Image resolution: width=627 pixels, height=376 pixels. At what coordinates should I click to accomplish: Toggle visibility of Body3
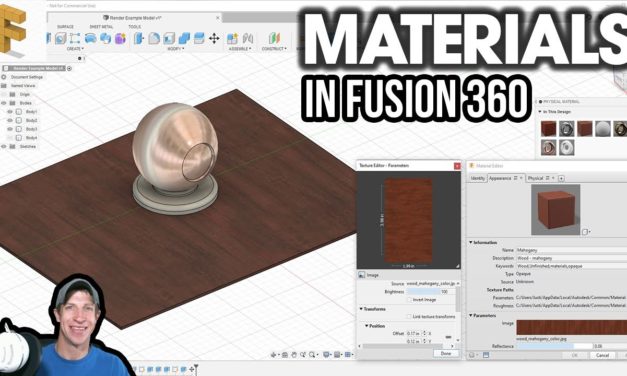click(10, 129)
